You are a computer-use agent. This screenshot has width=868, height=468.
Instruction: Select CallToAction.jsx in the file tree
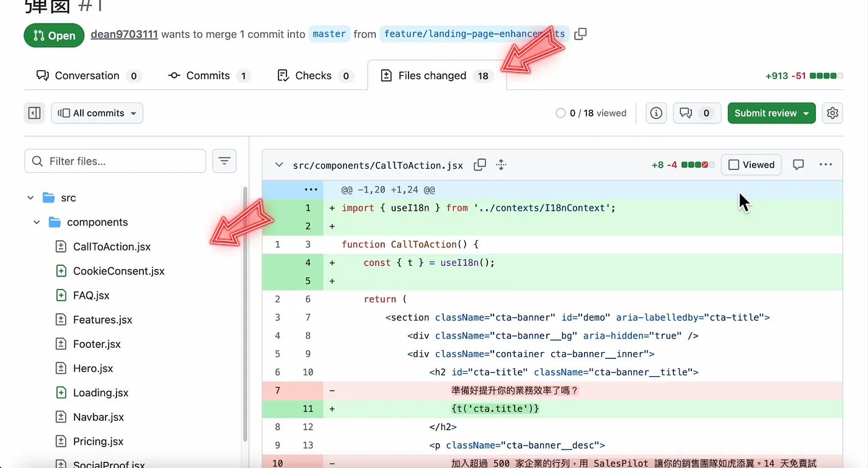112,247
